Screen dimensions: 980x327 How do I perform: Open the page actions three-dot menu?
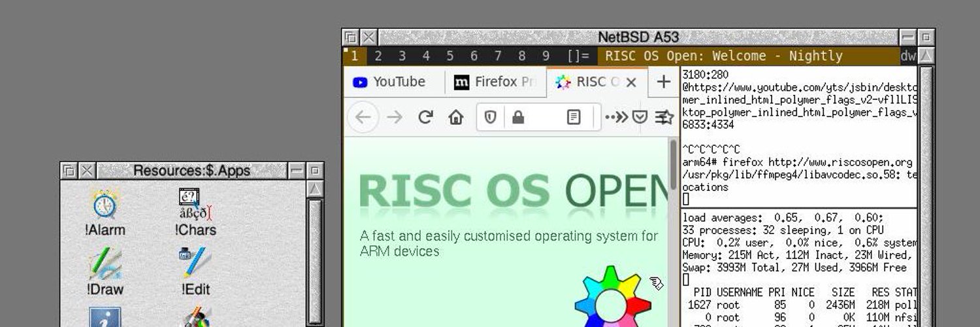pos(610,117)
